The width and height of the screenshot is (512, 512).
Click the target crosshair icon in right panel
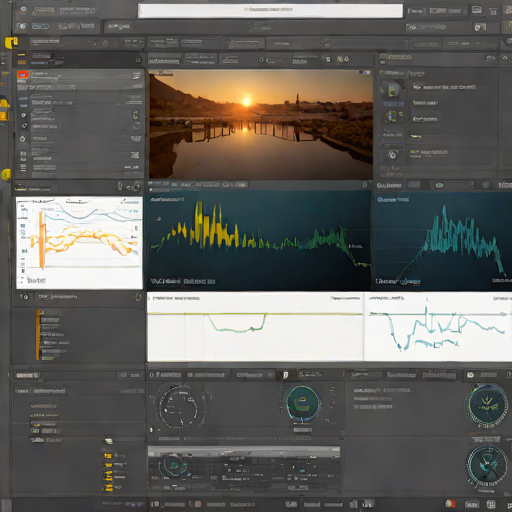click(x=393, y=155)
